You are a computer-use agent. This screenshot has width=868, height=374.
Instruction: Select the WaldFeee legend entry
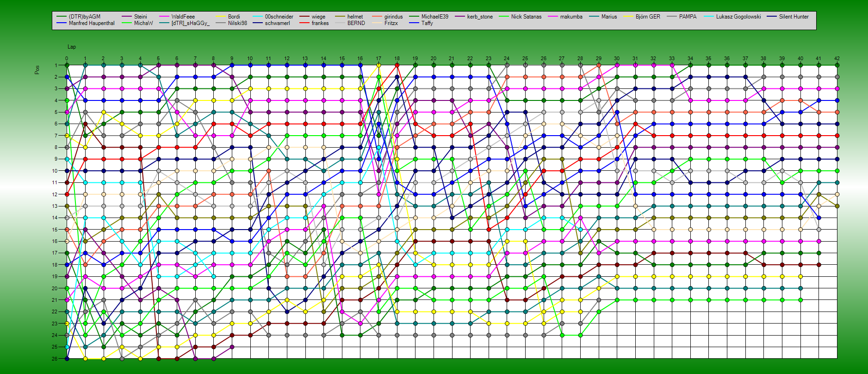point(183,17)
